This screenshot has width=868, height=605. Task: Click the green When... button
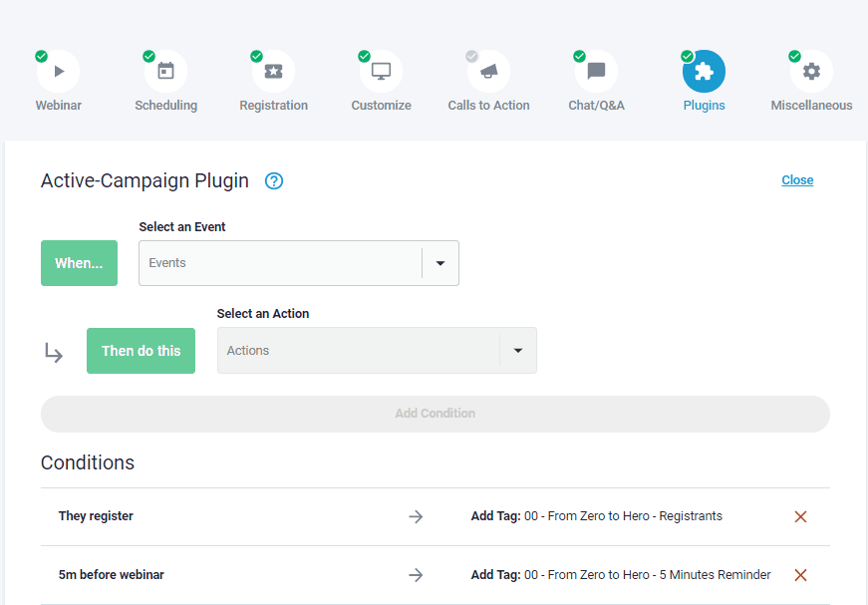(79, 263)
